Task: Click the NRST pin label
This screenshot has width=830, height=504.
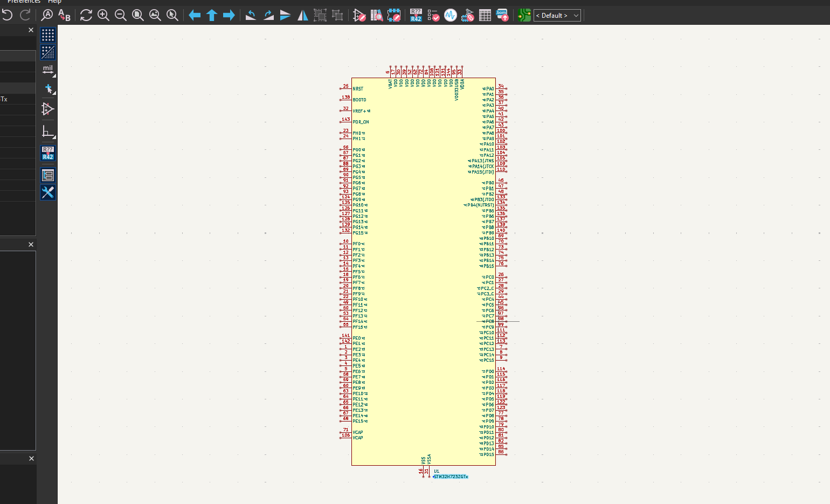Action: (x=358, y=89)
